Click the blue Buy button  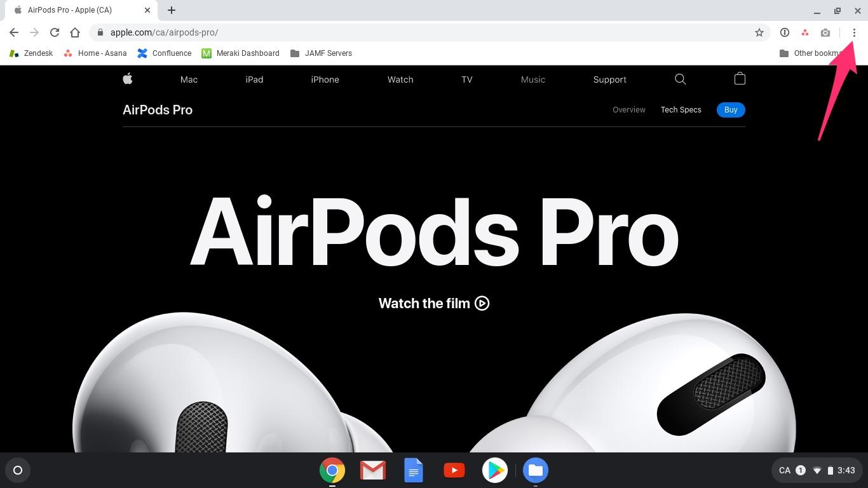[731, 110]
